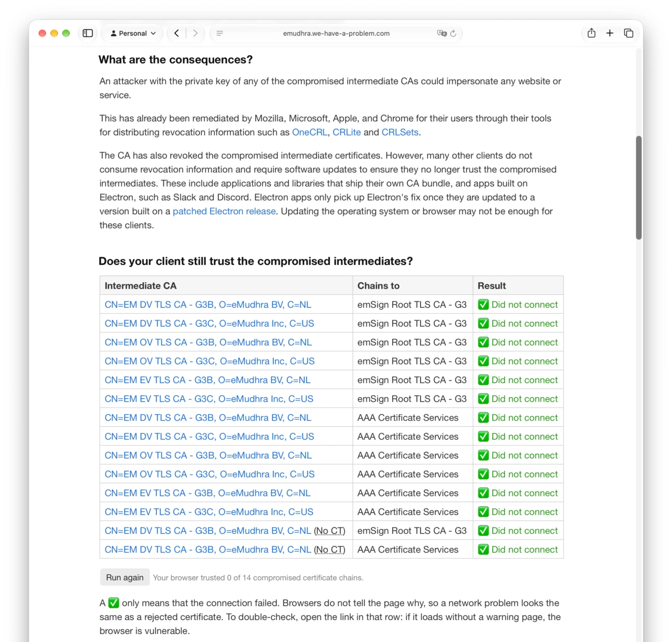
Task: Open EM EV TLS CA G3B link for AAA Certificate Services
Action: [x=207, y=493]
